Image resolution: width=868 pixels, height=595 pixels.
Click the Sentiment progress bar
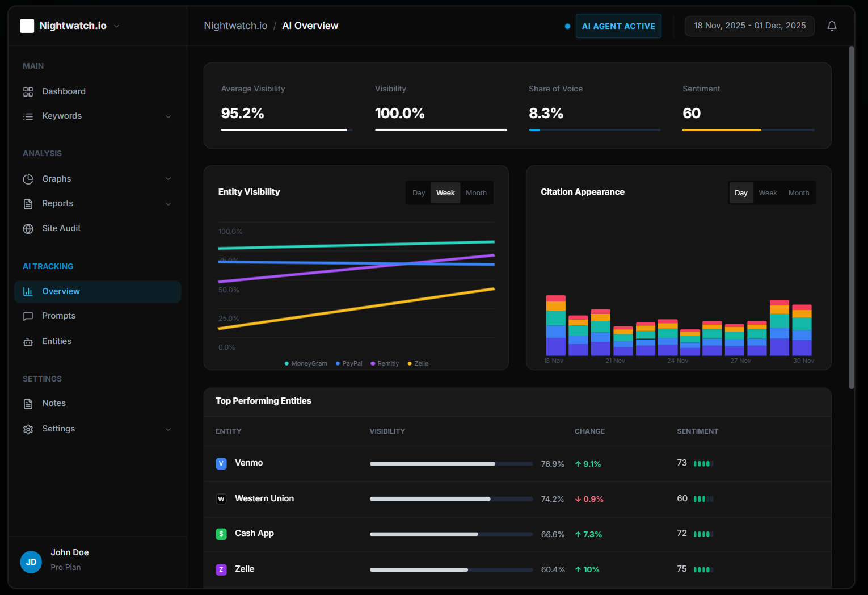pos(749,129)
